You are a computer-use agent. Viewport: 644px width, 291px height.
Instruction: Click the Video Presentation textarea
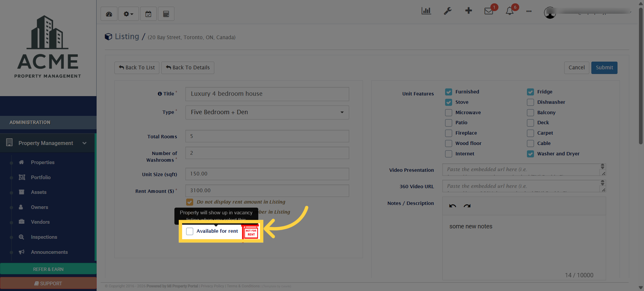[524, 169]
